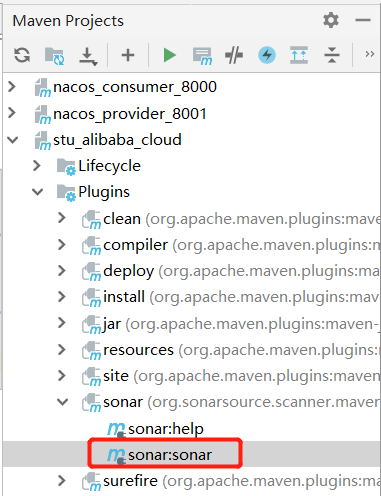The width and height of the screenshot is (381, 496).
Task: Open Maven Projects settings gear
Action: coord(331,20)
